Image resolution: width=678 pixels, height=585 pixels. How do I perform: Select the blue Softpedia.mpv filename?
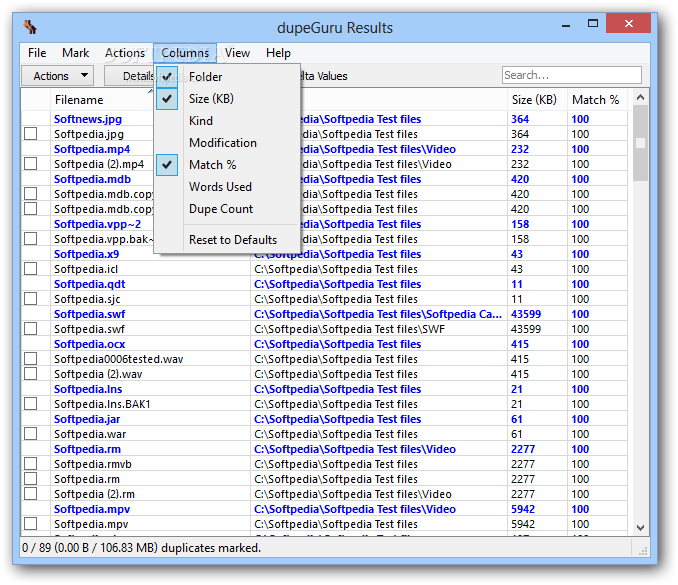point(92,509)
